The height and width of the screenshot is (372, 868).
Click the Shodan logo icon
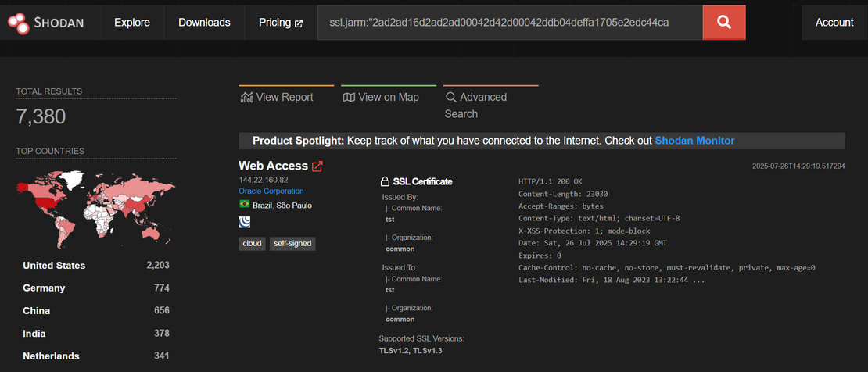19,23
